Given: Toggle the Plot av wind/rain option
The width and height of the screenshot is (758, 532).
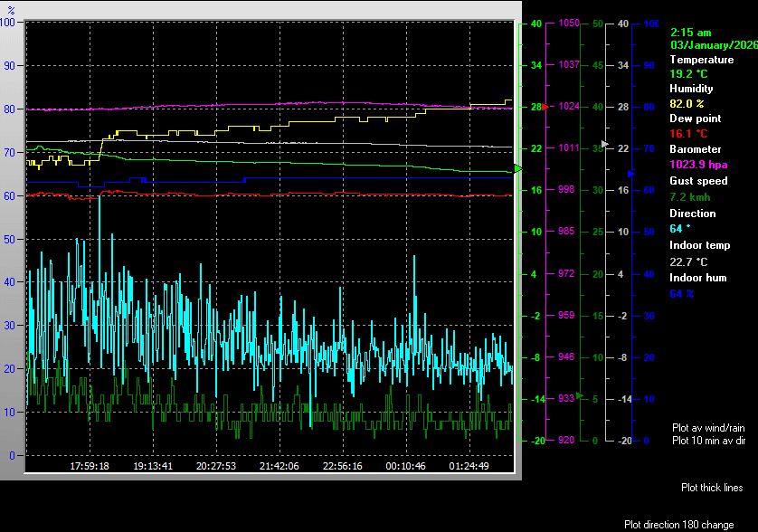Looking at the screenshot, I should click(x=708, y=427).
